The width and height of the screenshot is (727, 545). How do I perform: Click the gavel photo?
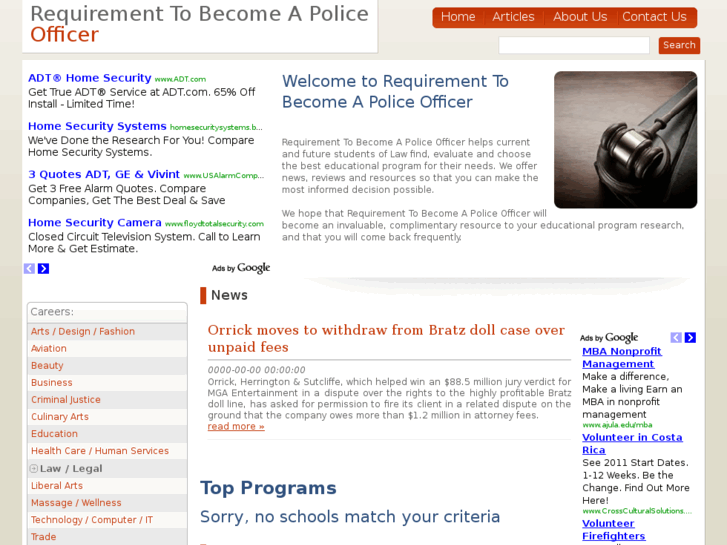[x=625, y=140]
